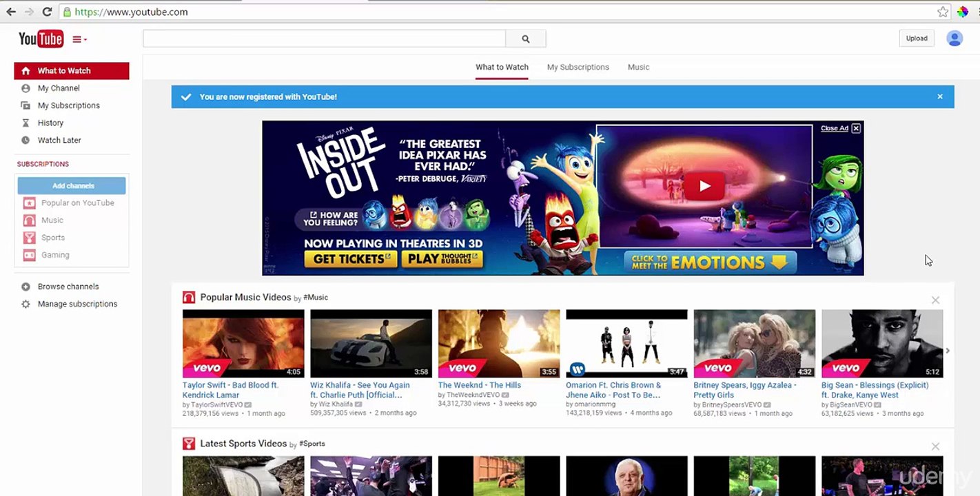Play the Inside Out ad video

(704, 185)
